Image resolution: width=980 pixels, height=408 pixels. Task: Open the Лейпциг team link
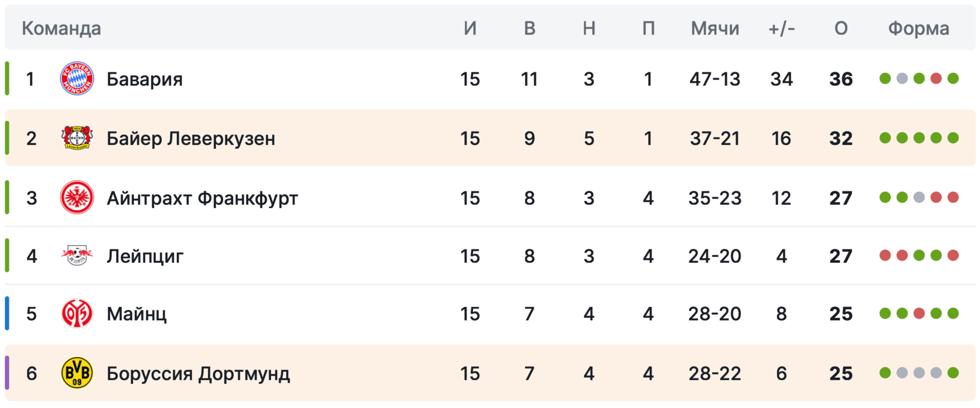(145, 256)
